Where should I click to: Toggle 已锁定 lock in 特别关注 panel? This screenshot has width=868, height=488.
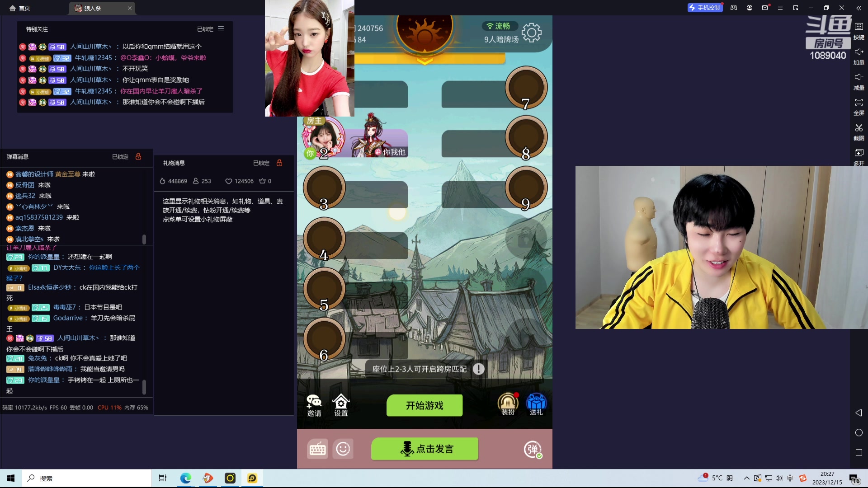click(205, 29)
